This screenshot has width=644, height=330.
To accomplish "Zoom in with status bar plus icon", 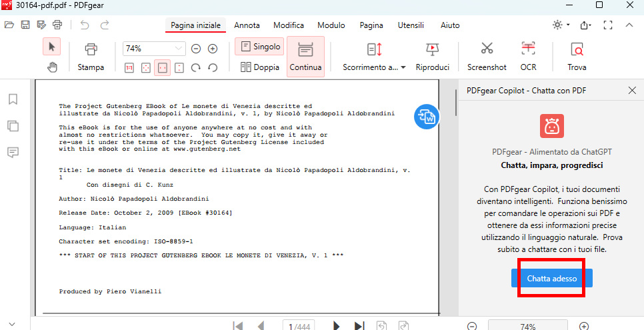I will coord(583,327).
